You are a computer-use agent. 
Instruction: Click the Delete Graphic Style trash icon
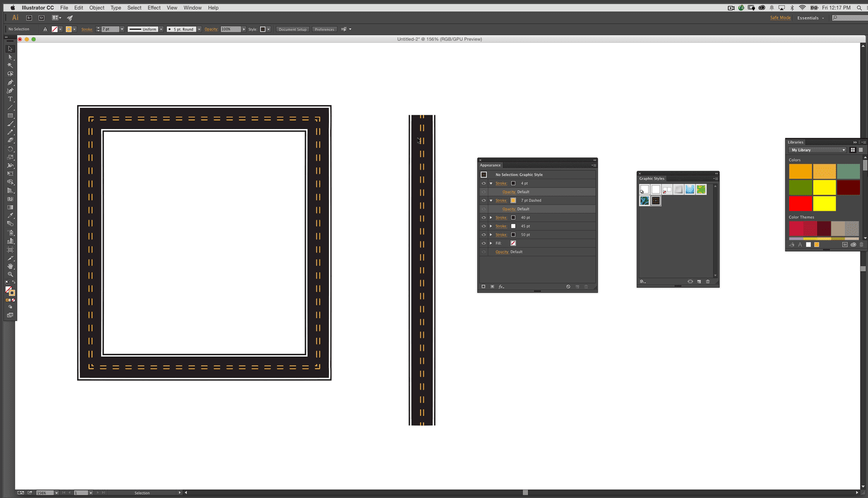tap(708, 282)
